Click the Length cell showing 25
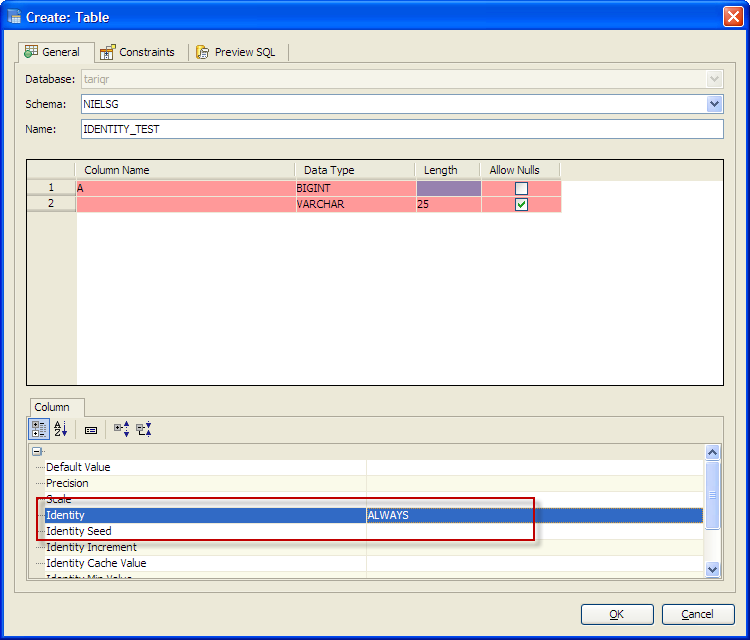 (448, 204)
